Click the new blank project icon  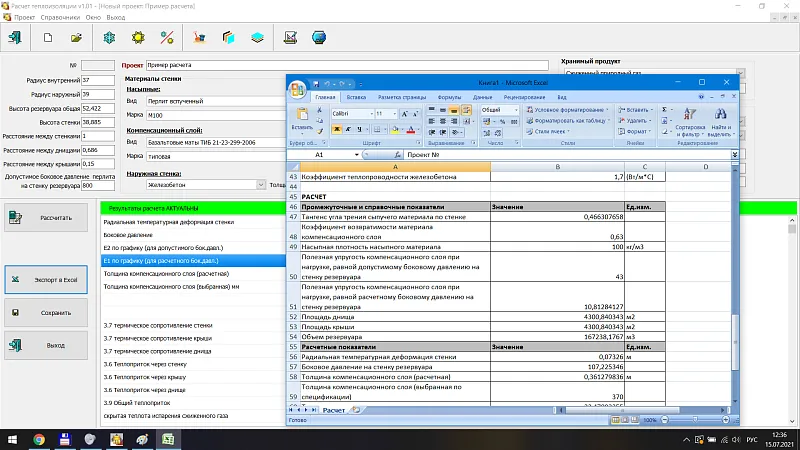click(47, 38)
